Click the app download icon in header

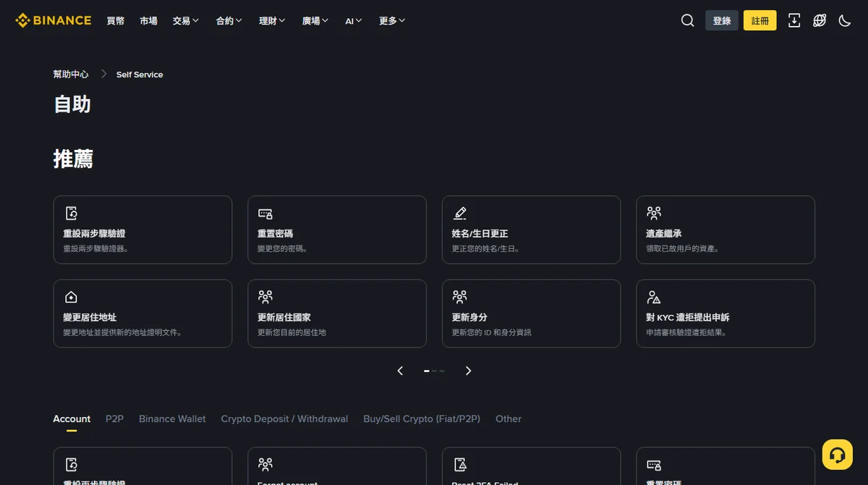[794, 20]
